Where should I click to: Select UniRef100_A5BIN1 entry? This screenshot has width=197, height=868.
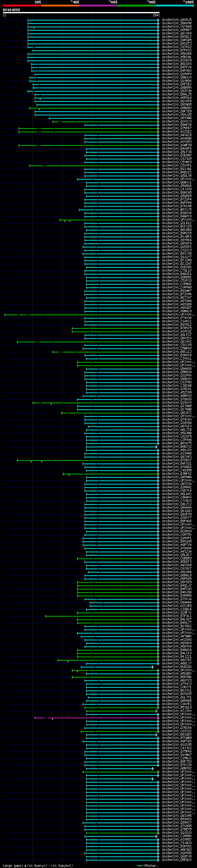[x=177, y=57]
